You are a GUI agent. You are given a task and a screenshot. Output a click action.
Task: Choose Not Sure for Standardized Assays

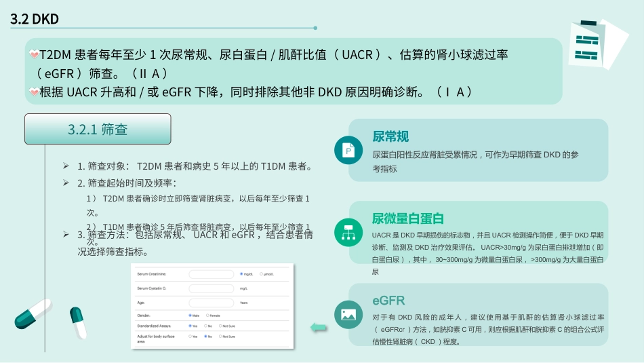click(x=220, y=326)
